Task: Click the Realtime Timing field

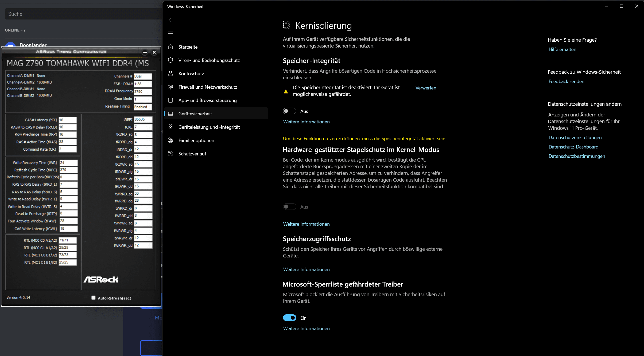Action: (x=143, y=107)
